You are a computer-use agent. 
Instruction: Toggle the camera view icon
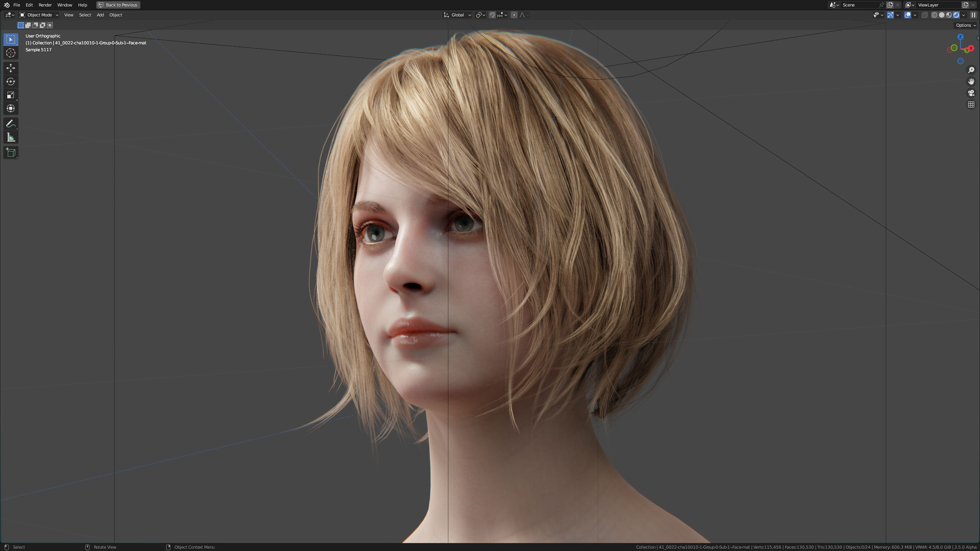pos(971,93)
